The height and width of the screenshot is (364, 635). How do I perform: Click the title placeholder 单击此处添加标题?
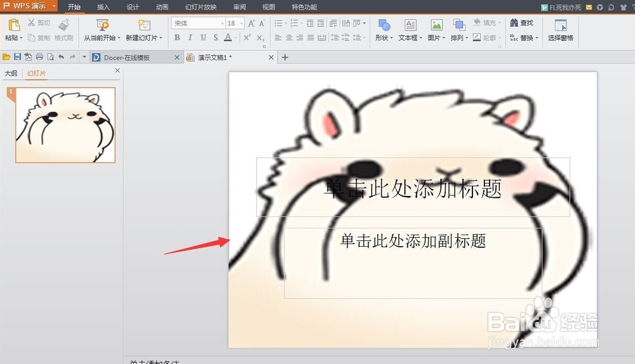[x=413, y=187]
